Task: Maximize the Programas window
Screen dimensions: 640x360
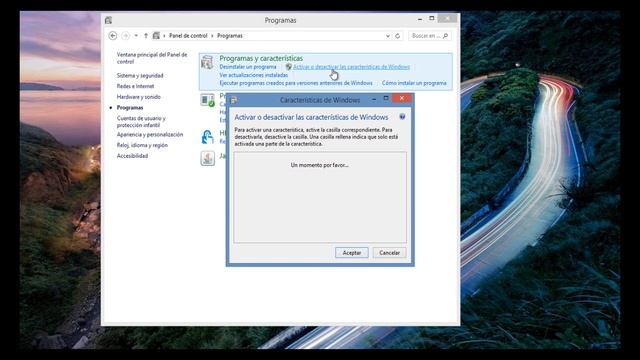Action: coord(432,18)
